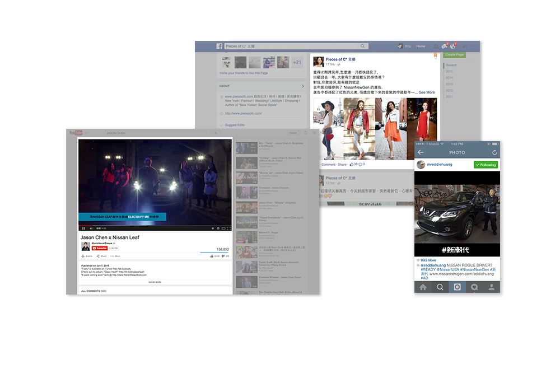
Task: Select Recent in Facebook timeline nav
Action: coord(451,65)
